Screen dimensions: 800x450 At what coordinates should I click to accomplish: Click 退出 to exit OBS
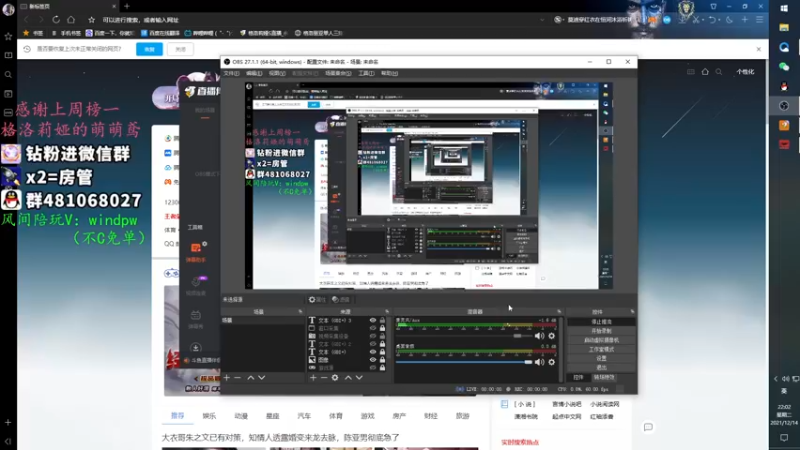click(601, 367)
